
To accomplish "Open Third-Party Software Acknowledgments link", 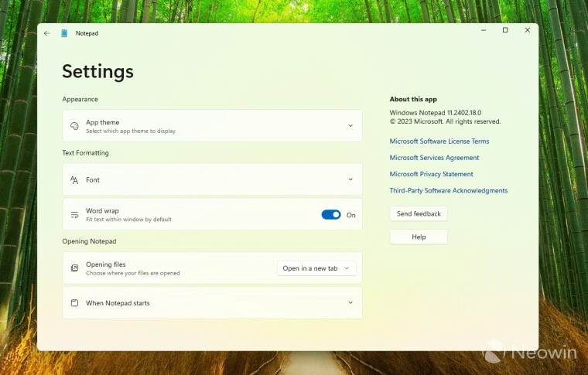I will click(448, 190).
